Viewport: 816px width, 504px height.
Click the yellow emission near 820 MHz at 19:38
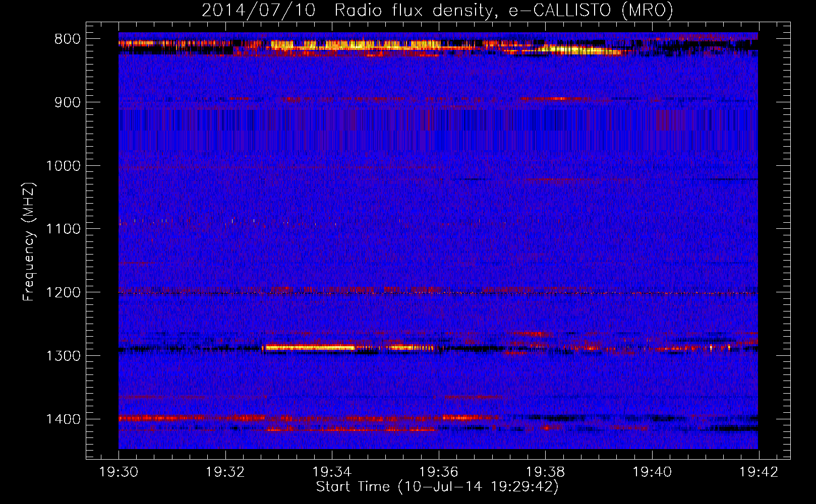pos(580,50)
